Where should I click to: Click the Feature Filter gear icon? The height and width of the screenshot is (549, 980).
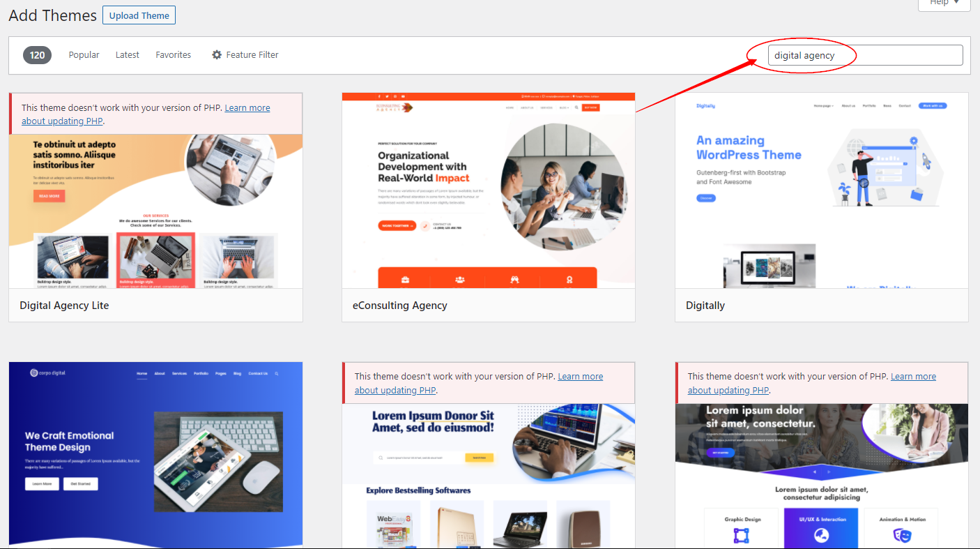(217, 54)
